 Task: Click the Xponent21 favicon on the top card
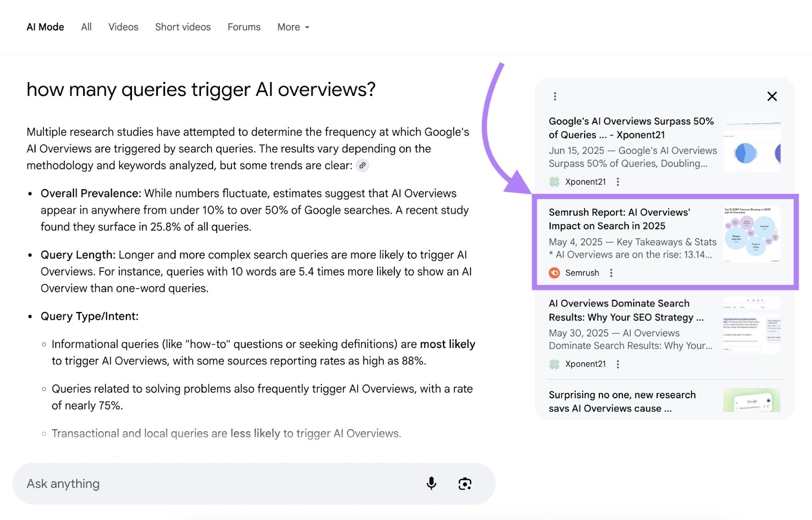click(554, 181)
